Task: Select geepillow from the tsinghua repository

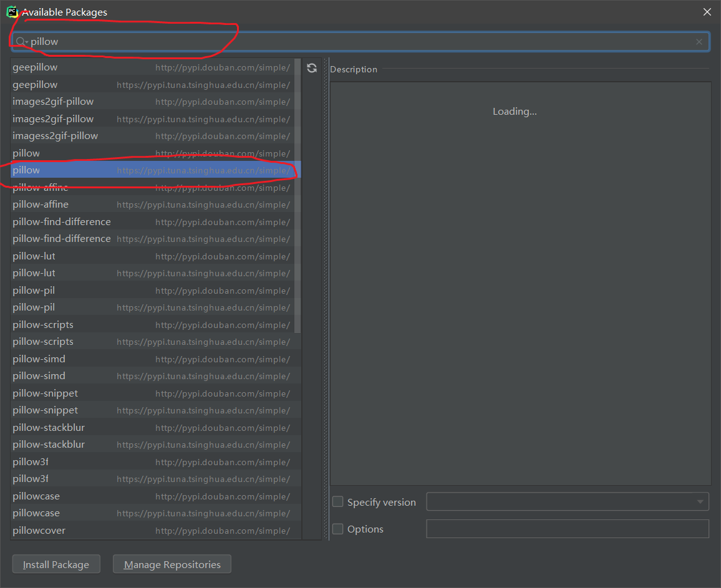Action: [x=152, y=85]
